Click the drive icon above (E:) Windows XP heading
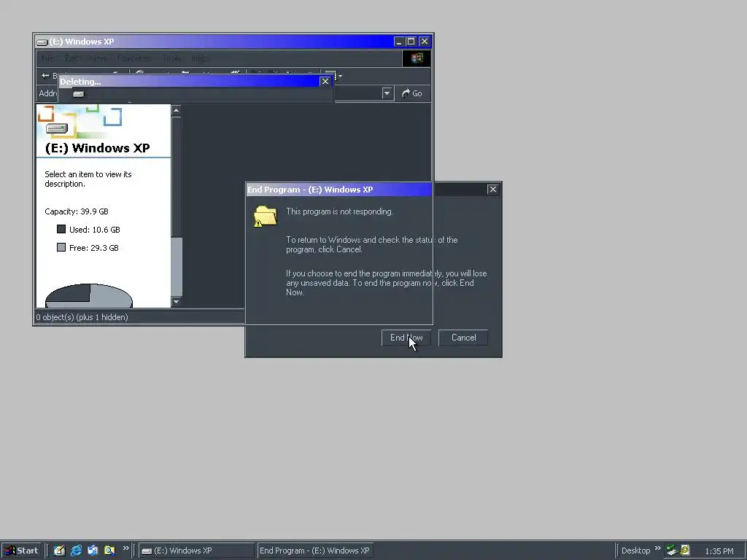Image resolution: width=747 pixels, height=560 pixels. [57, 128]
